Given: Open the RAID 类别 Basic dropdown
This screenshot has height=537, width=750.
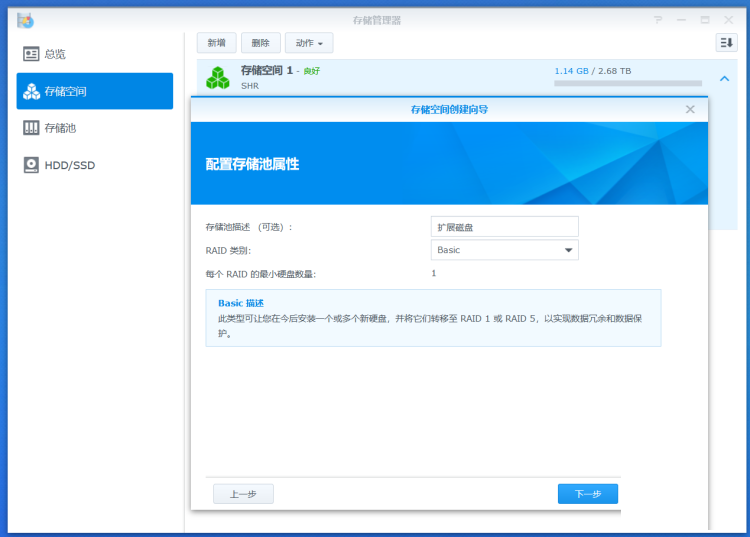Looking at the screenshot, I should (505, 250).
